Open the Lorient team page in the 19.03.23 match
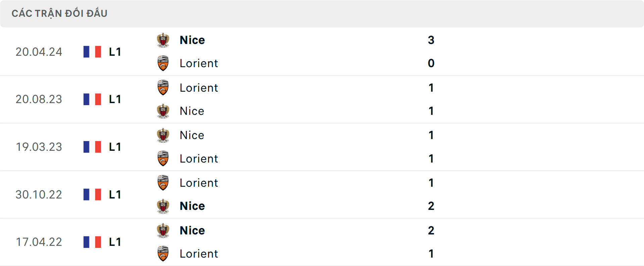The height and width of the screenshot is (266, 644). 199,159
